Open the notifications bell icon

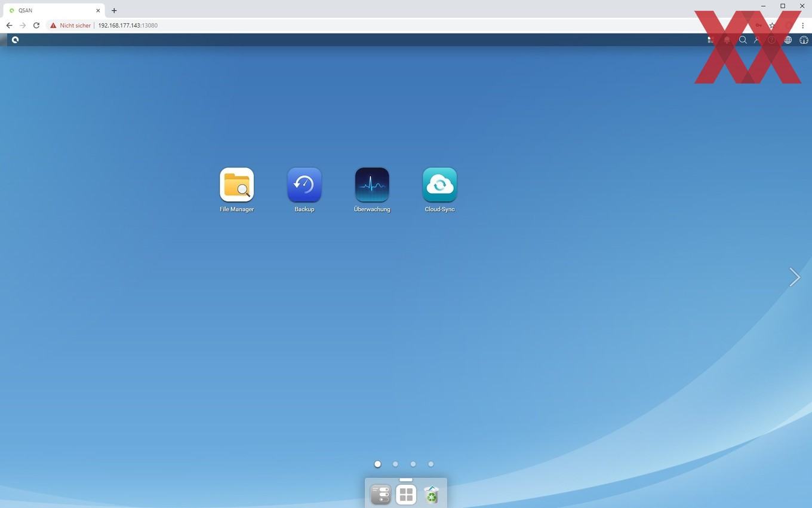(x=727, y=40)
